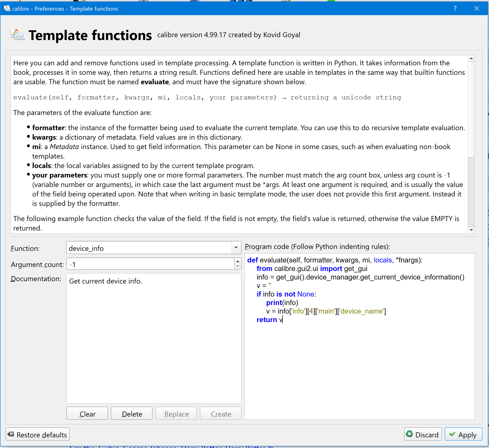Click the get_current_device_information code line
The width and height of the screenshot is (489, 448).
(360, 277)
